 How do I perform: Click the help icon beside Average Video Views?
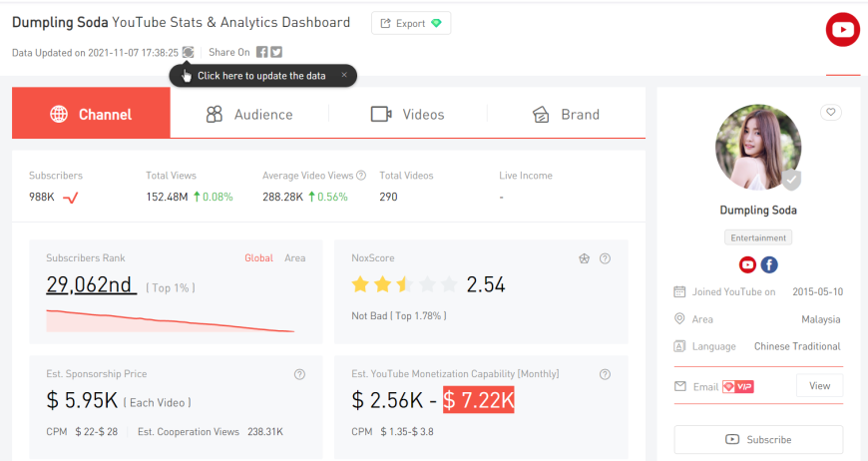[361, 176]
